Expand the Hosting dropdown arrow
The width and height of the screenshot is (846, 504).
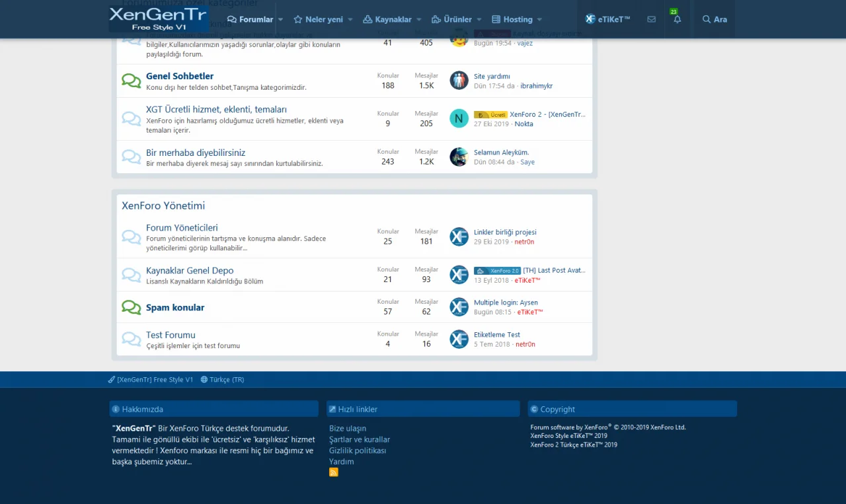click(x=539, y=20)
